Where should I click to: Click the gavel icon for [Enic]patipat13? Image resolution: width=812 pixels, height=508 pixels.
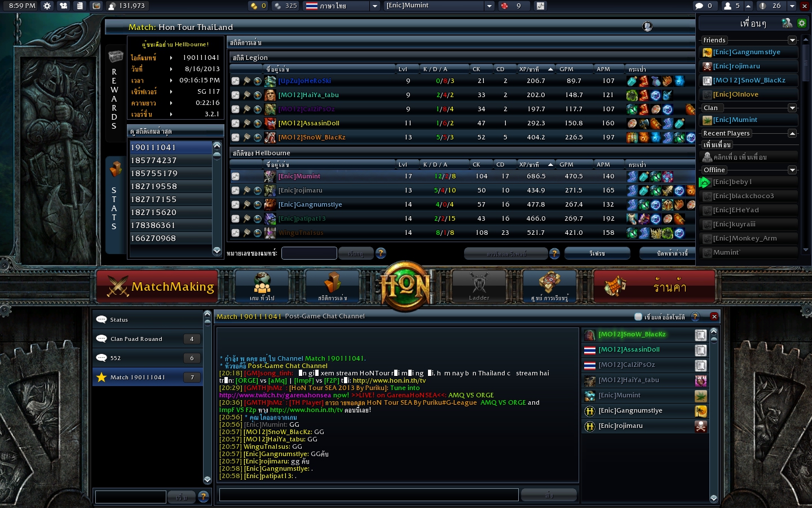247,218
